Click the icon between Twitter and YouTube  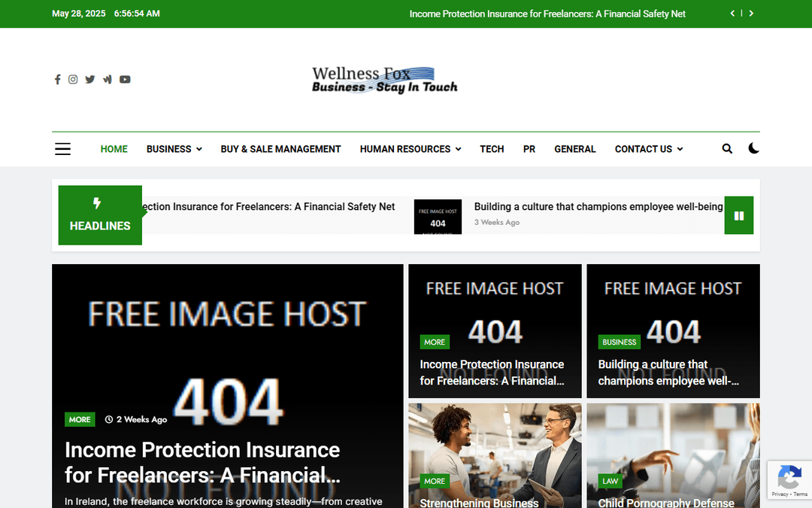point(108,79)
